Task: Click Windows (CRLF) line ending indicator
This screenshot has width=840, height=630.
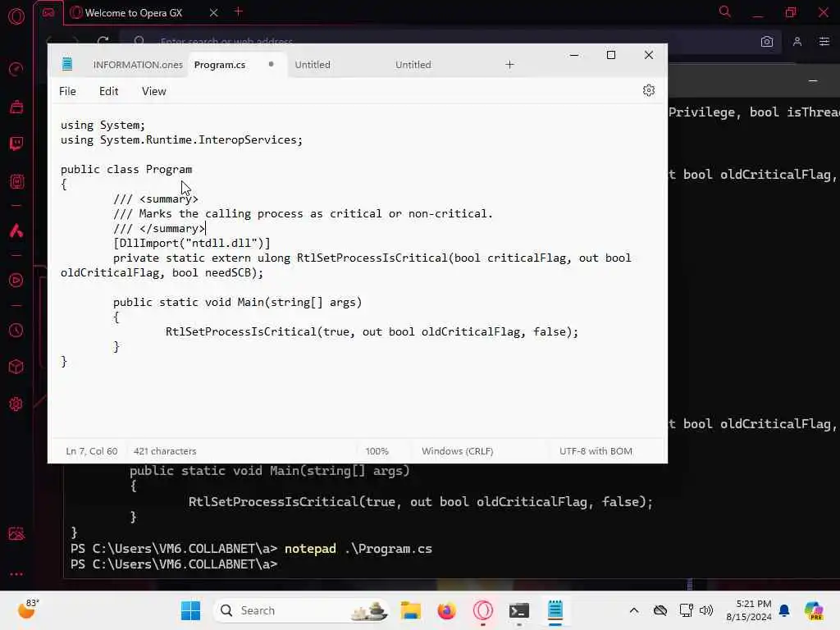Action: (458, 451)
